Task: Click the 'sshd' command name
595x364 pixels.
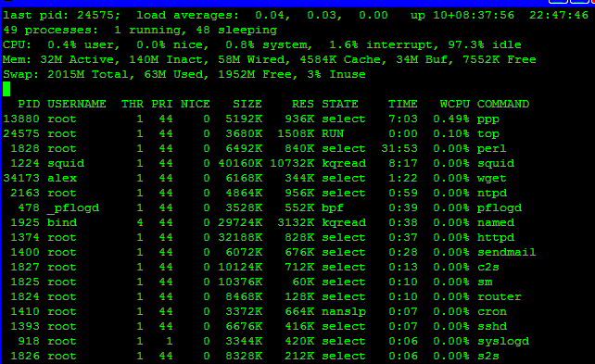Action: tap(492, 326)
